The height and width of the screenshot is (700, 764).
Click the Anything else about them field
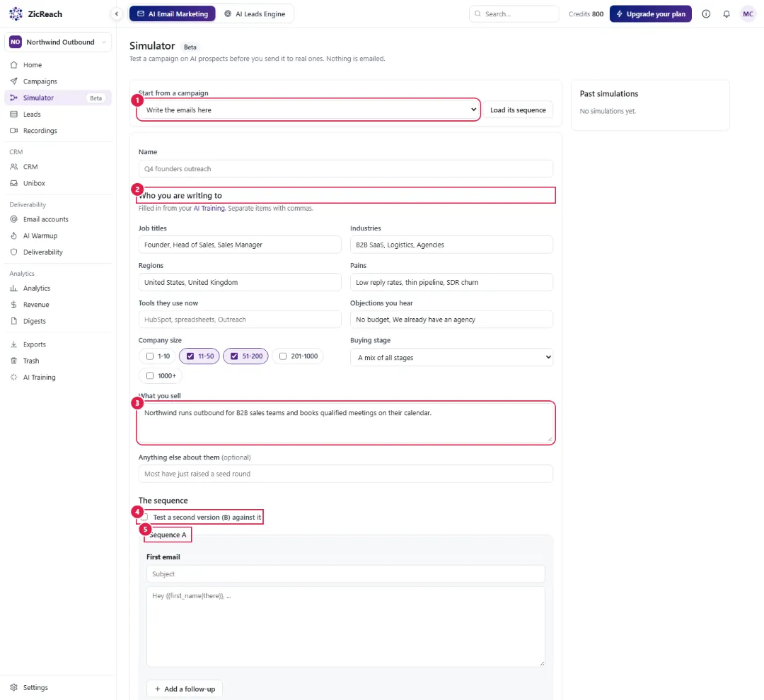345,474
